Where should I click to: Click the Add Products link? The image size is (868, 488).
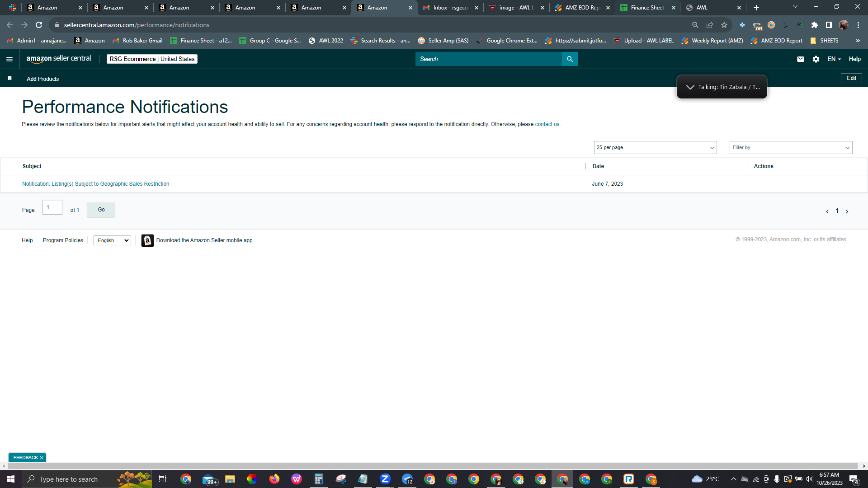coord(43,79)
